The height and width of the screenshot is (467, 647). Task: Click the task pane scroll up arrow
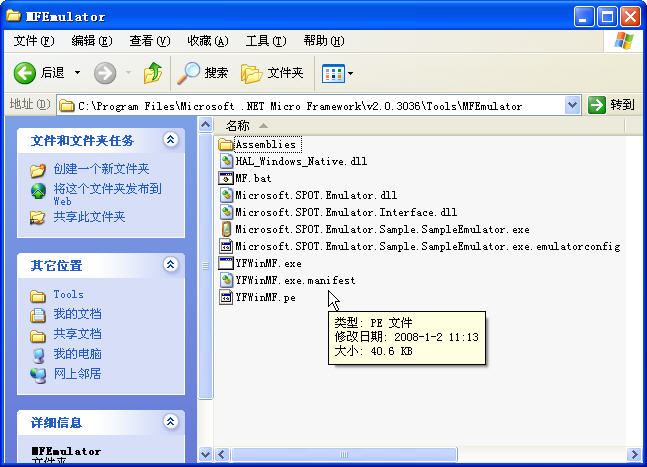pos(205,124)
